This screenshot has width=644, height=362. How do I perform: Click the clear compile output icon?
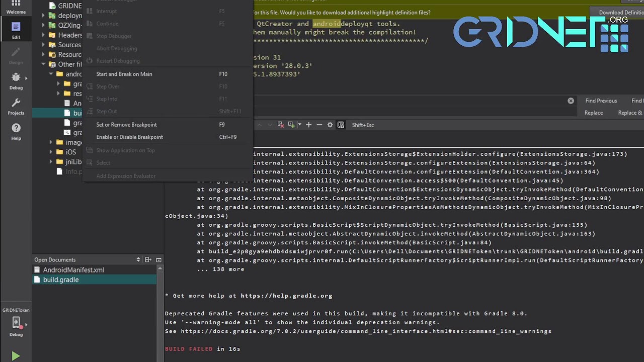pos(281,125)
